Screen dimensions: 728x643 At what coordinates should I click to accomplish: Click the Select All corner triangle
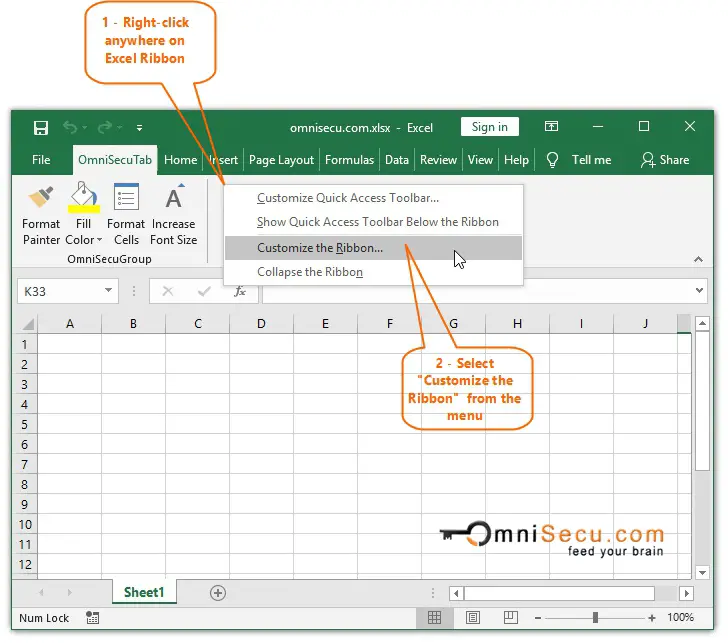coord(27,324)
